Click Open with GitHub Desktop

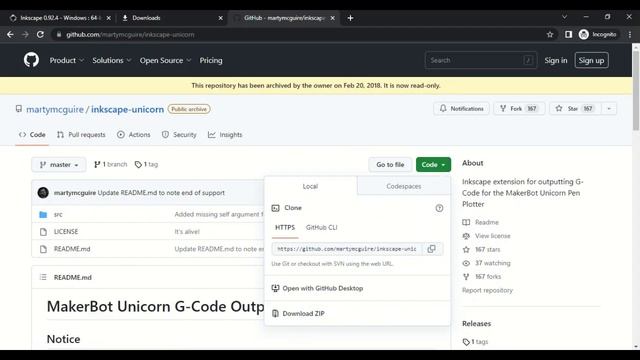click(x=317, y=288)
